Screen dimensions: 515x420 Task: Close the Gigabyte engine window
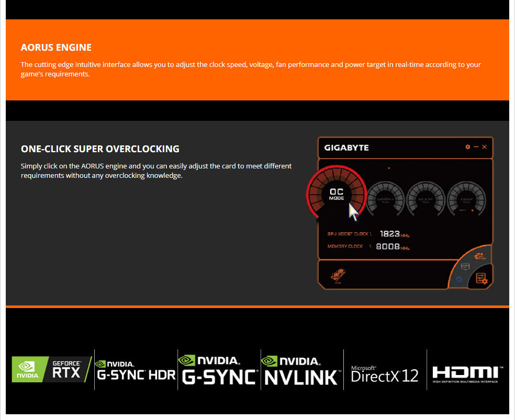tap(485, 146)
